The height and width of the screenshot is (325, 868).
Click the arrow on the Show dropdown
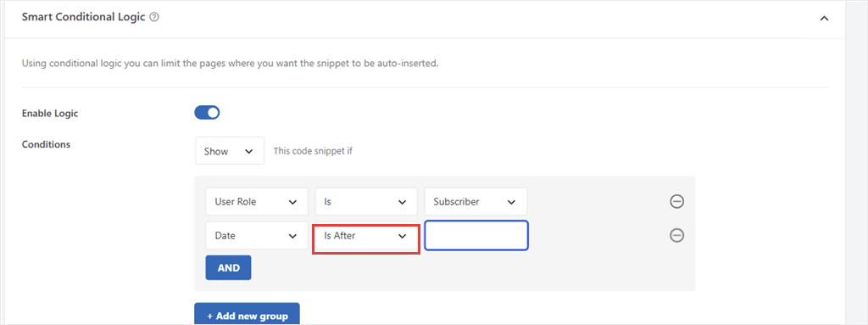tap(248, 151)
